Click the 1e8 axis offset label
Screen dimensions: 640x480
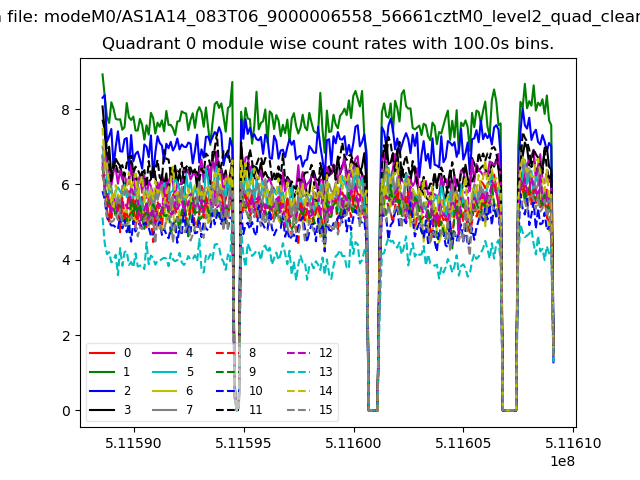(560, 461)
